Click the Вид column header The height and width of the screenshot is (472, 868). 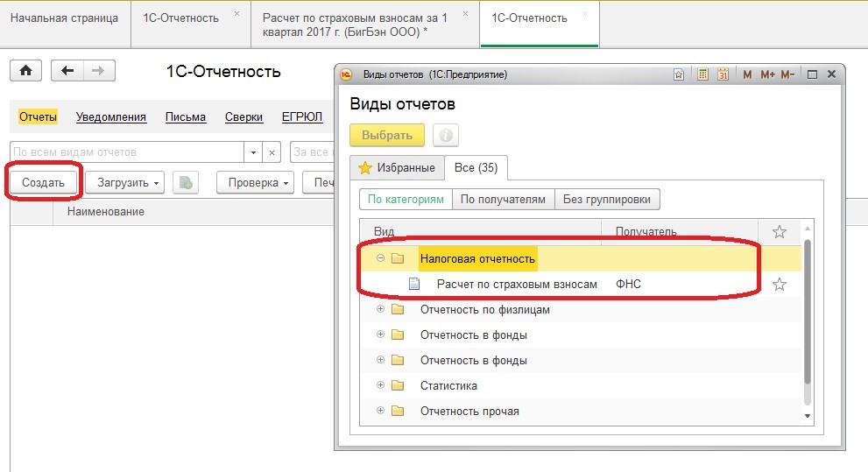coord(480,232)
